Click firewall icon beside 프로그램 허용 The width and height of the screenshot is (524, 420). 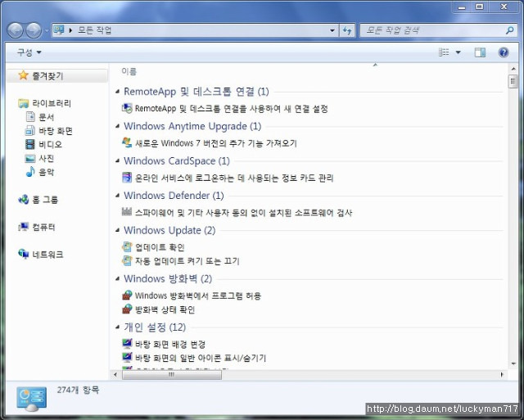tap(127, 295)
